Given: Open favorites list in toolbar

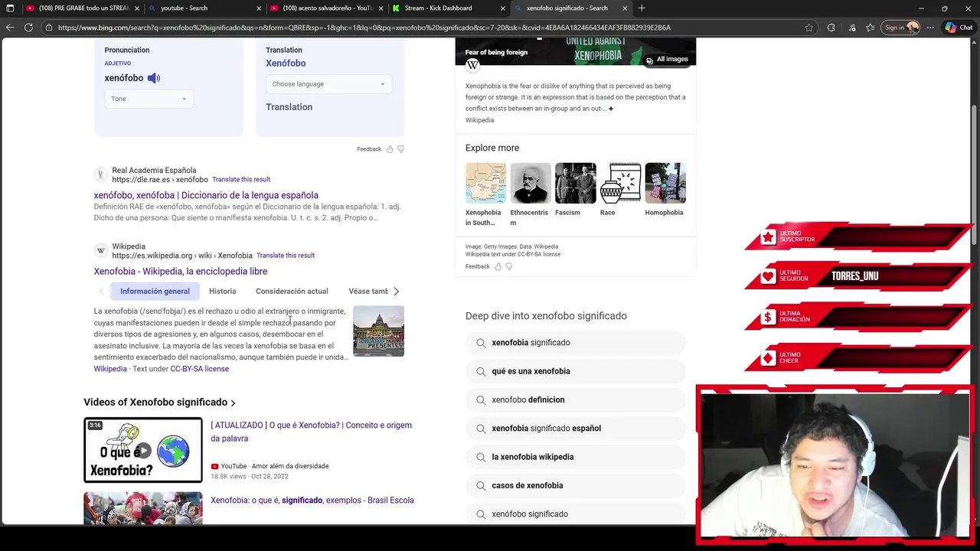Looking at the screenshot, I should (x=871, y=28).
